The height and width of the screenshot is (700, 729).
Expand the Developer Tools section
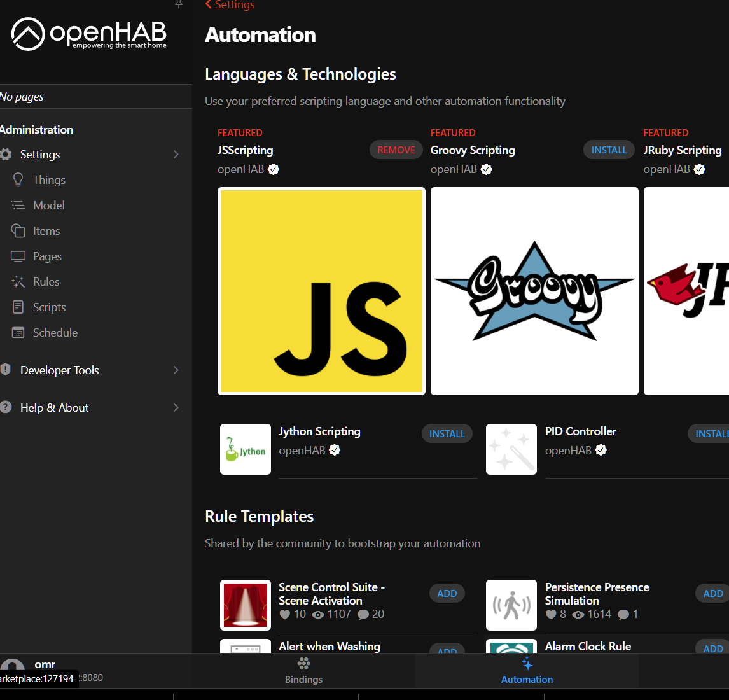176,370
